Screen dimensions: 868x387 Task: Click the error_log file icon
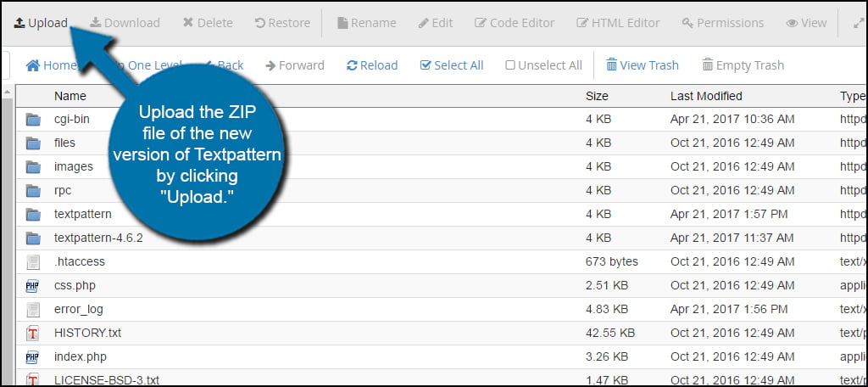pyautogui.click(x=33, y=310)
